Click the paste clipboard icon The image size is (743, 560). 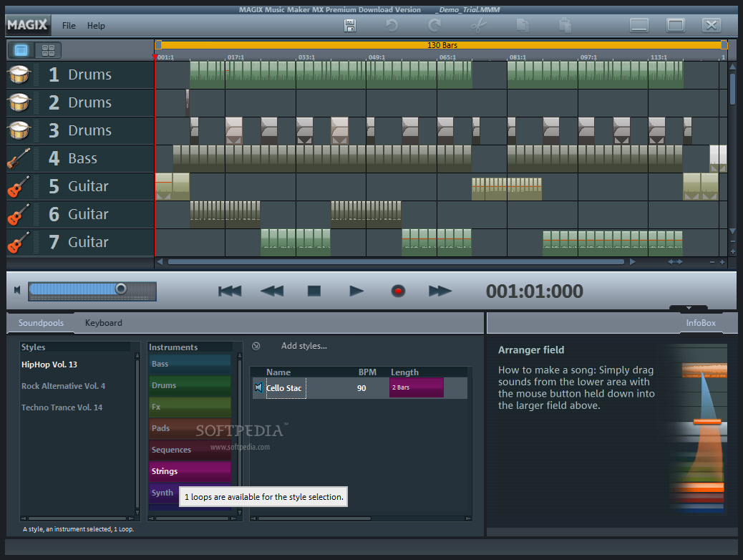tap(565, 25)
